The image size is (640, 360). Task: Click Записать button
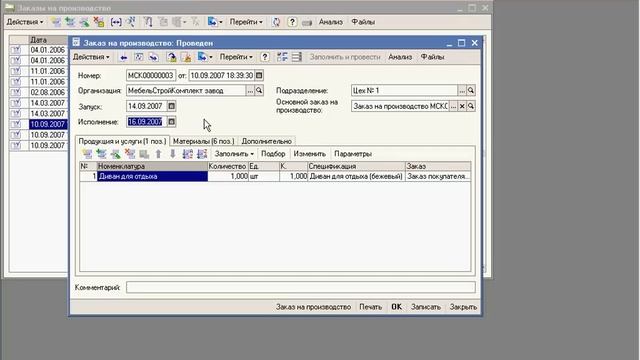point(426,307)
